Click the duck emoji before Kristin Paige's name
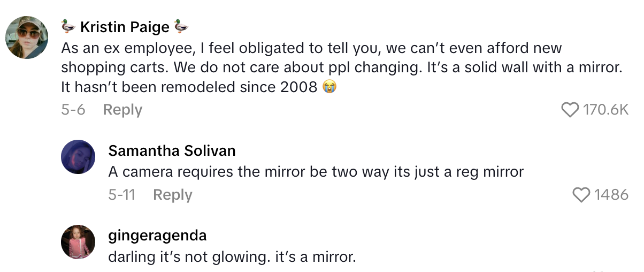The height and width of the screenshot is (272, 644). [x=68, y=26]
